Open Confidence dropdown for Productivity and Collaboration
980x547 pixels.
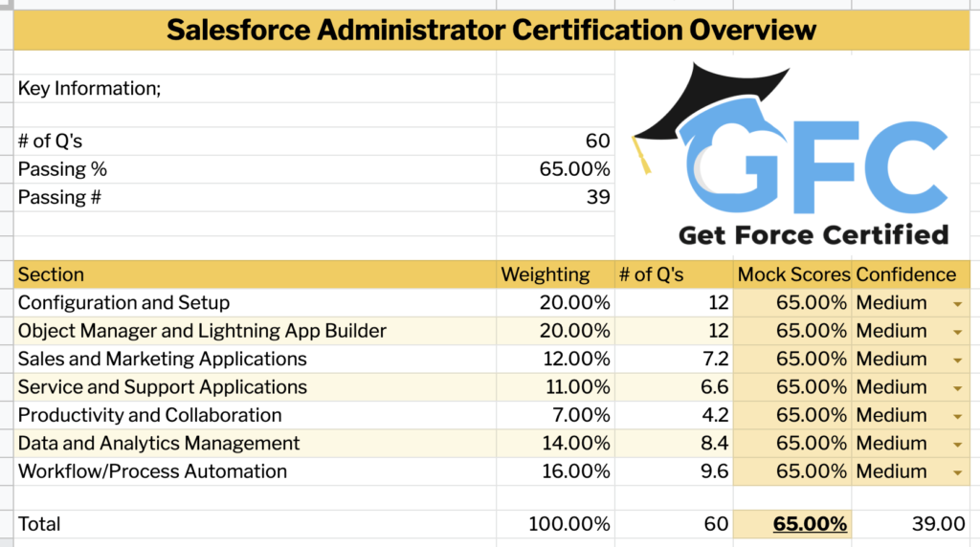tap(957, 417)
